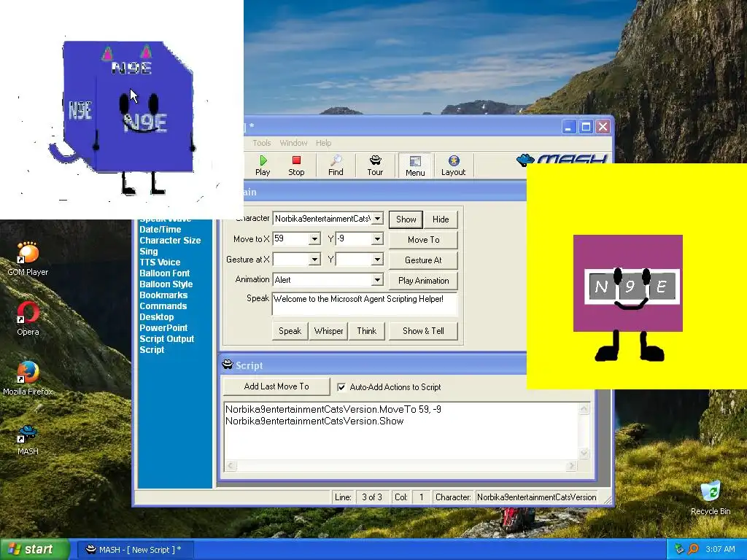Select Commands in the sidebar

tap(163, 306)
